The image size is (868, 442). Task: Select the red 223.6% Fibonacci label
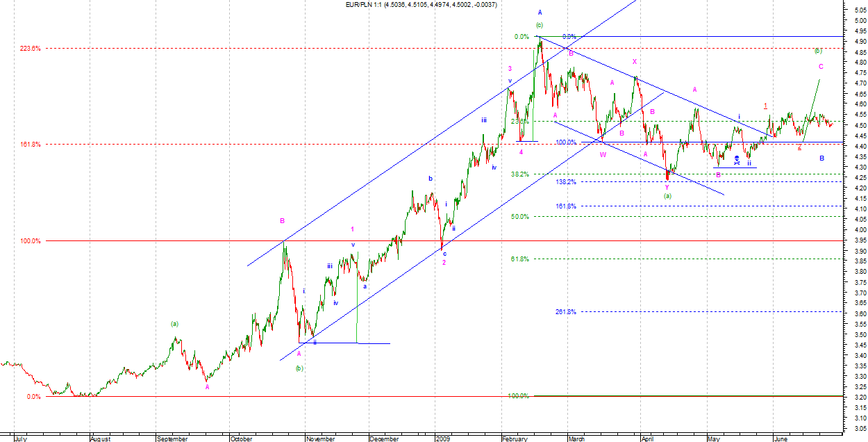pyautogui.click(x=31, y=49)
